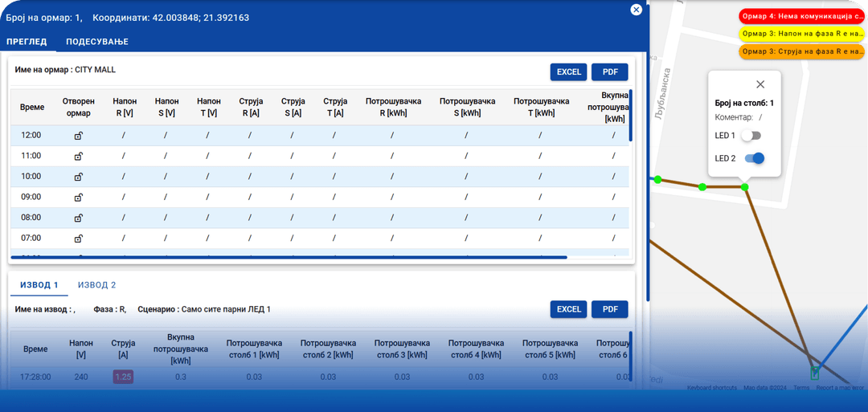
Task: Close the cabinet details panel
Action: pos(636,10)
